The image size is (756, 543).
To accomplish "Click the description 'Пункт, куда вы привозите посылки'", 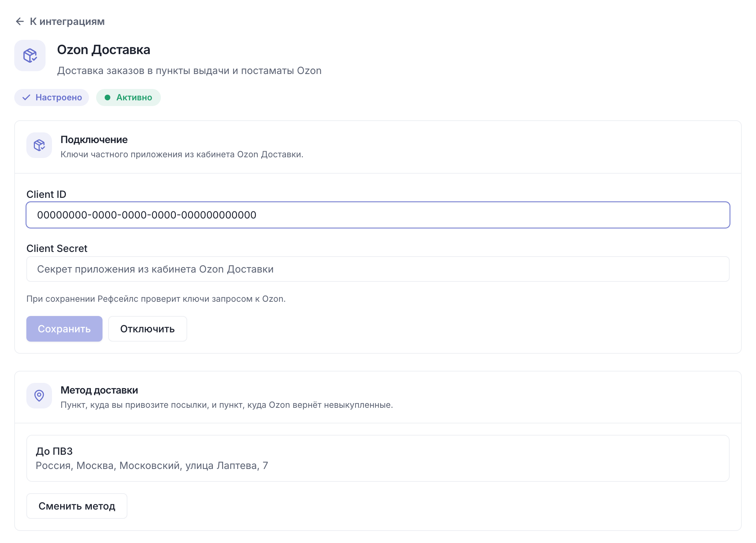I will (x=135, y=405).
